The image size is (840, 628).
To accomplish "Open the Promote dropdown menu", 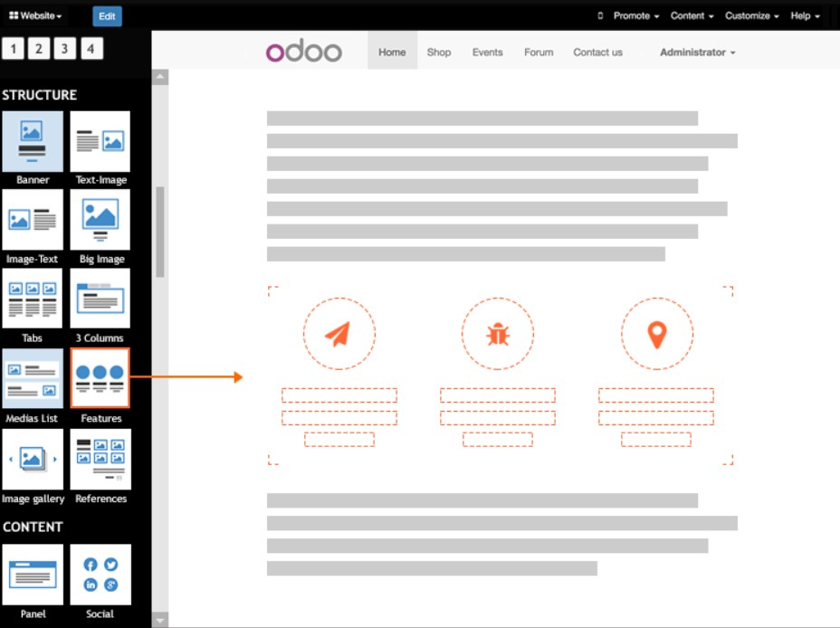I will [x=635, y=16].
